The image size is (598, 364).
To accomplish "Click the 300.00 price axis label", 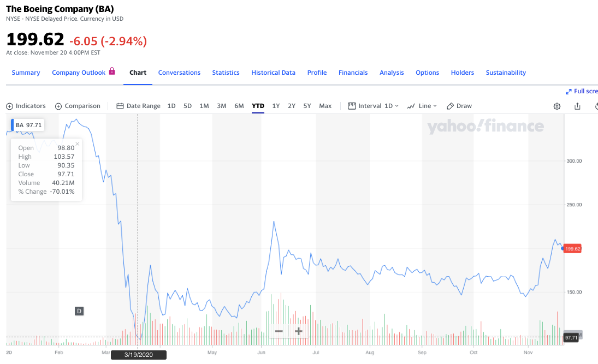I will point(574,161).
